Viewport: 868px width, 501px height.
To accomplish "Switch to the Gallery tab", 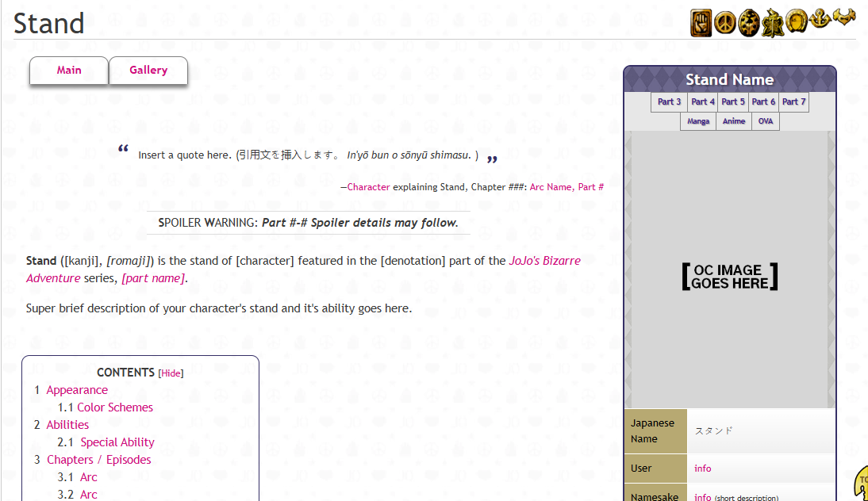I will (148, 71).
